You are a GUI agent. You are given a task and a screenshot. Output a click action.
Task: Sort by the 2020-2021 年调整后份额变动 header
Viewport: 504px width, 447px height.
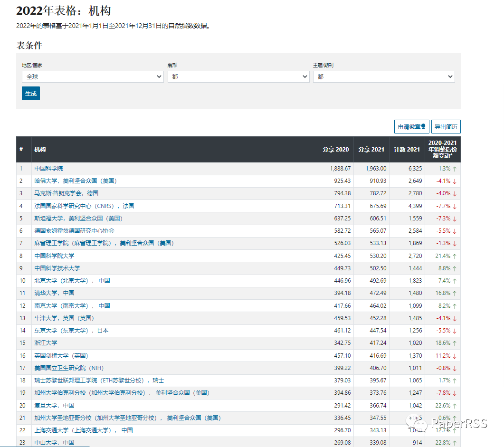[x=443, y=149]
